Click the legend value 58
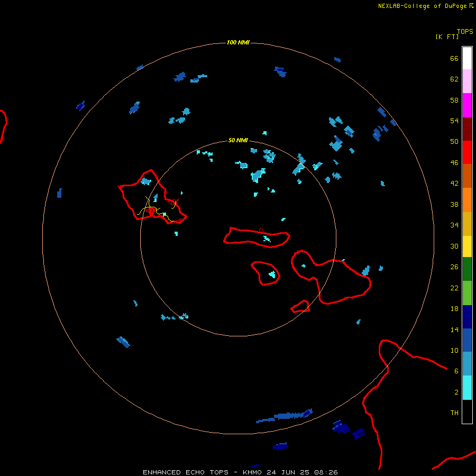Image resolution: width=476 pixels, height=476 pixels. click(454, 100)
